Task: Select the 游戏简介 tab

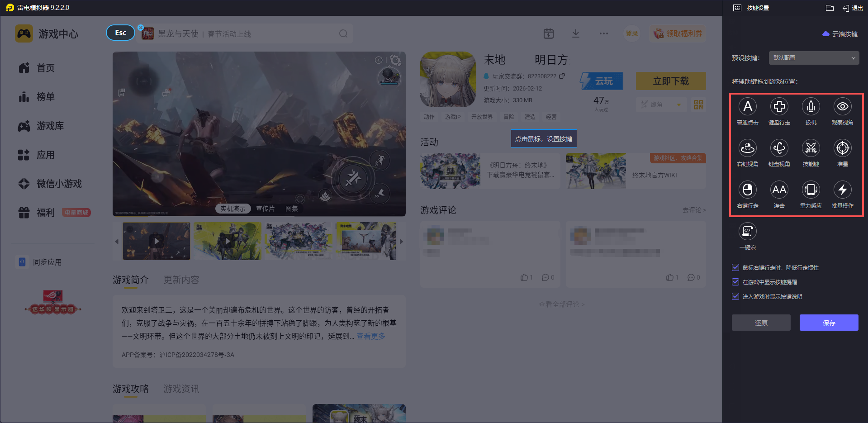Action: (131, 280)
